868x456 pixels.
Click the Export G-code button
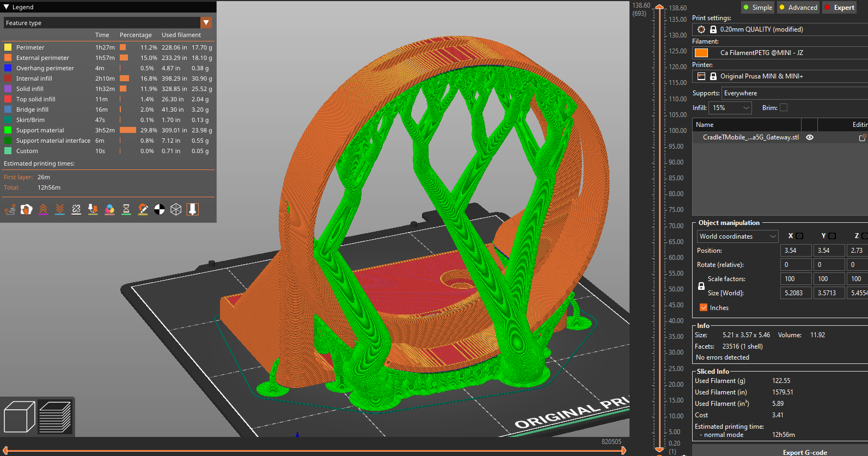point(804,452)
